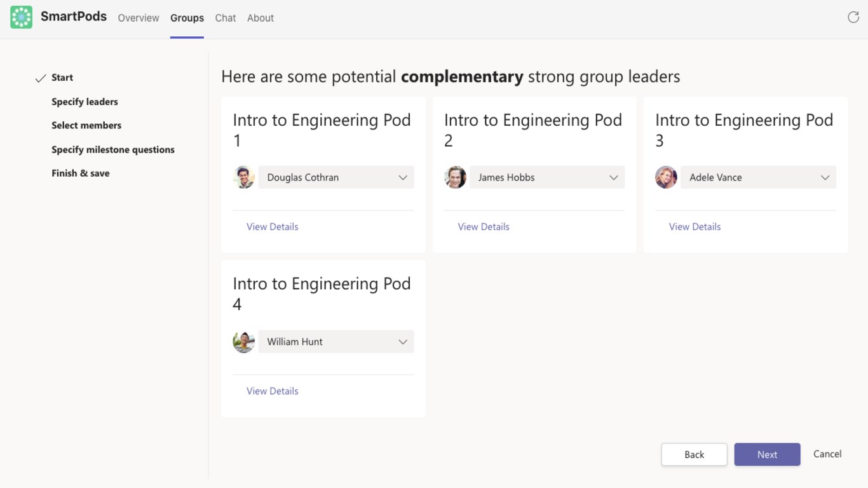Switch to the Overview tab

[139, 18]
